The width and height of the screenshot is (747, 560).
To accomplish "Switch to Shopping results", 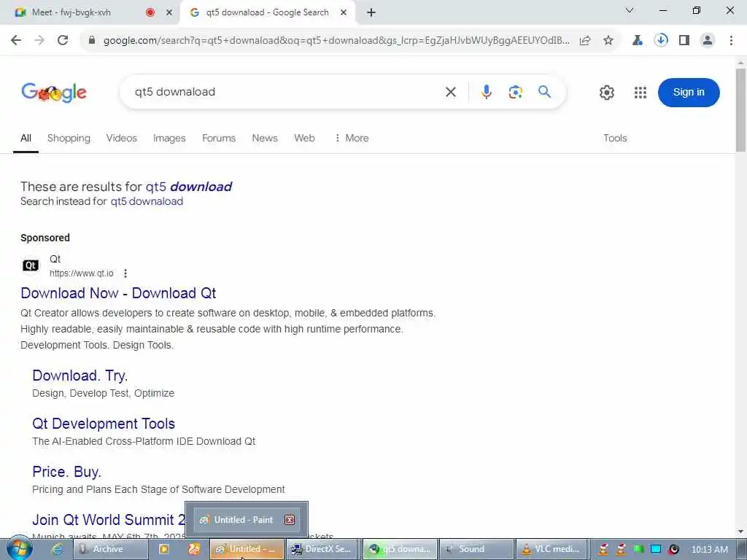I will pyautogui.click(x=69, y=138).
